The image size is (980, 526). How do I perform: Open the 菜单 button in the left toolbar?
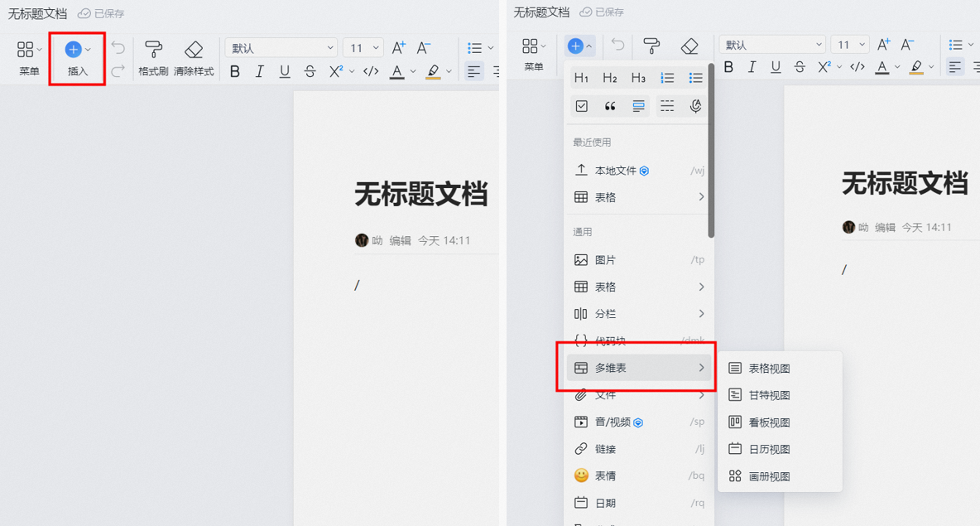point(29,59)
